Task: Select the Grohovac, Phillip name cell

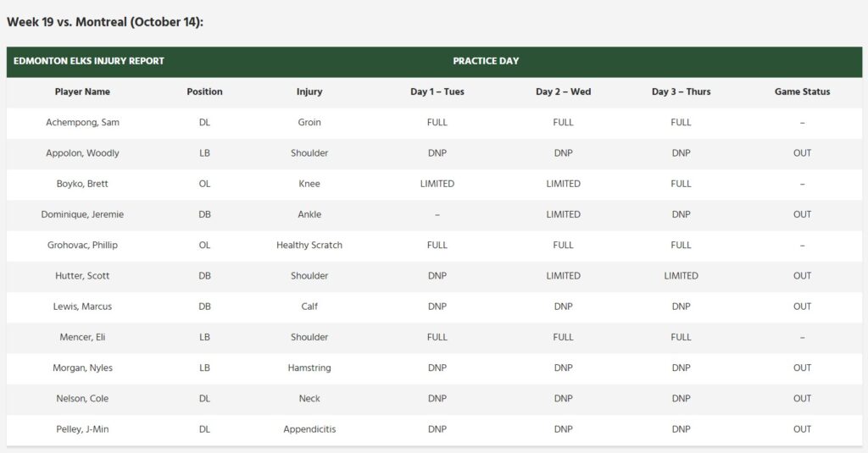Action: tap(82, 245)
